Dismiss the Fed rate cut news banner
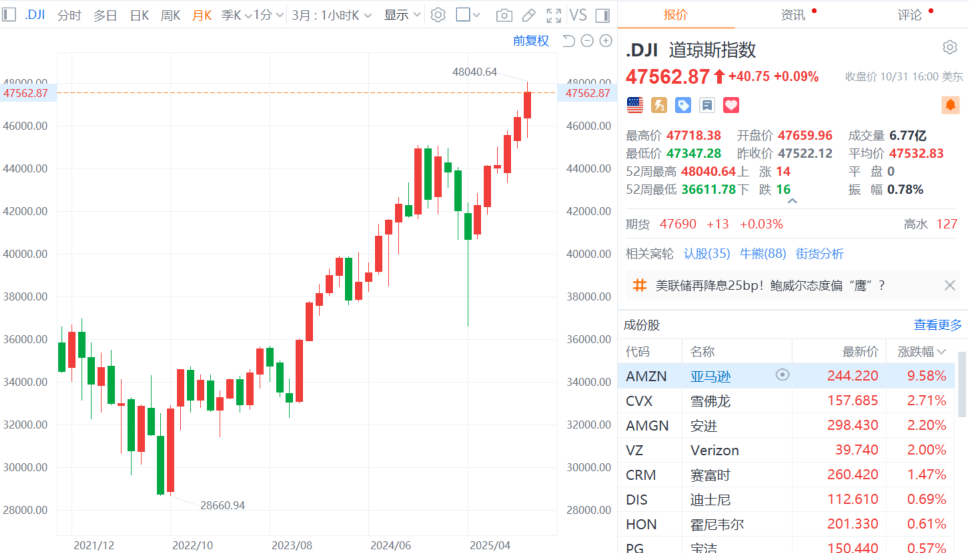The width and height of the screenshot is (969, 553). click(950, 285)
